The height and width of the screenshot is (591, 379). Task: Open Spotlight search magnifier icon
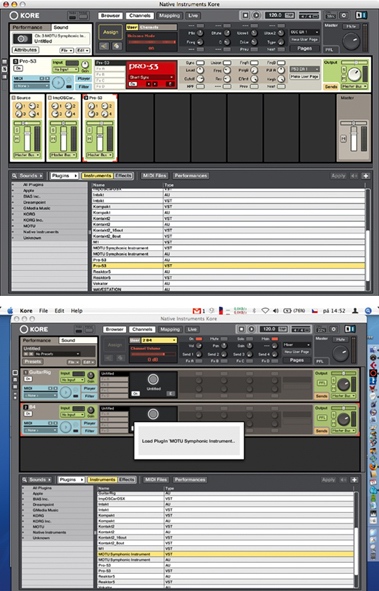(368, 311)
